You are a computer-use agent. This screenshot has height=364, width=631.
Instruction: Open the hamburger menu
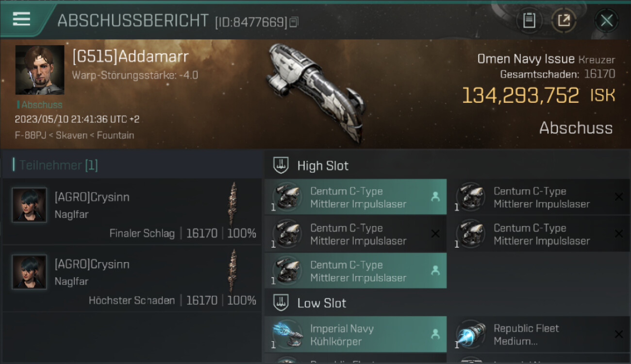point(21,19)
